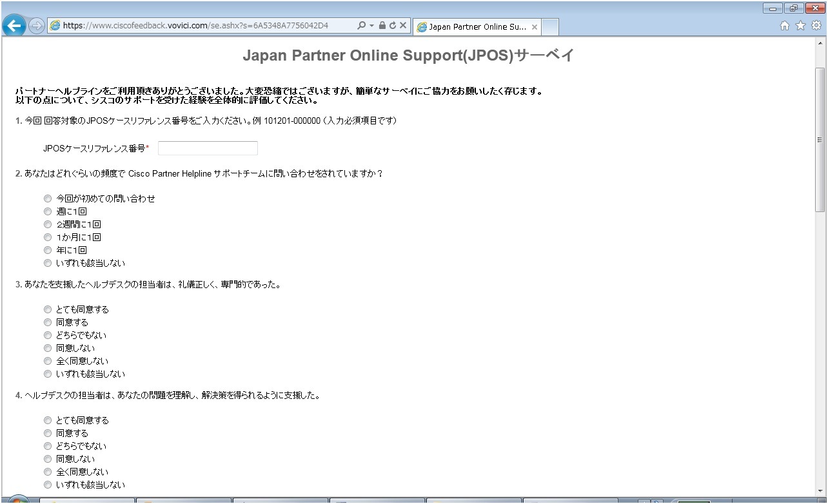Click the vertical scrollbar thumb
This screenshot has height=504, width=828.
pyautogui.click(x=820, y=139)
